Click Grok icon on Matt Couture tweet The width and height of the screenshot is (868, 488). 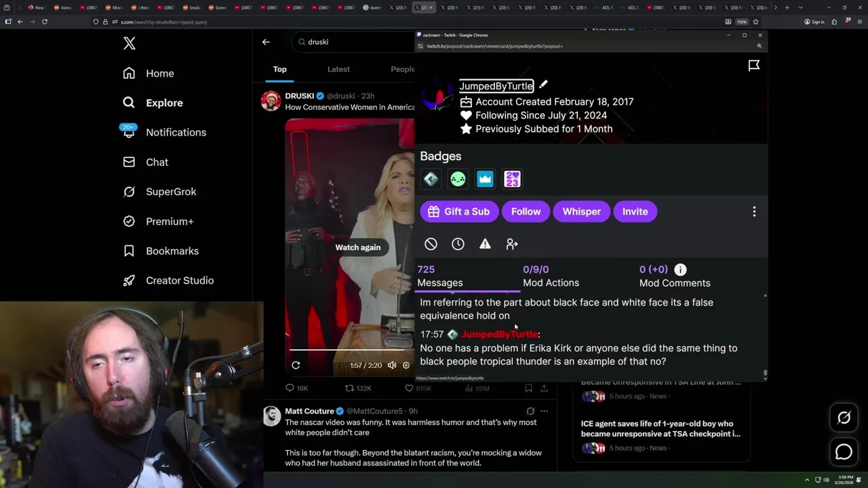tap(530, 411)
